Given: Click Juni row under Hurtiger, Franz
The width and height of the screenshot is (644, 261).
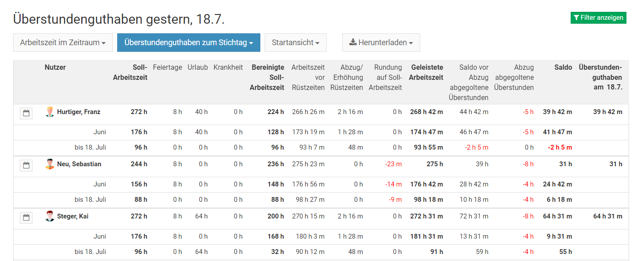Looking at the screenshot, I should click(x=100, y=132).
